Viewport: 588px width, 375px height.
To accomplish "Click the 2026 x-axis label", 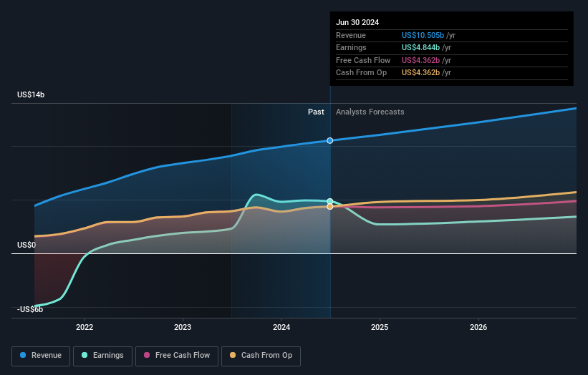I will [x=478, y=327].
